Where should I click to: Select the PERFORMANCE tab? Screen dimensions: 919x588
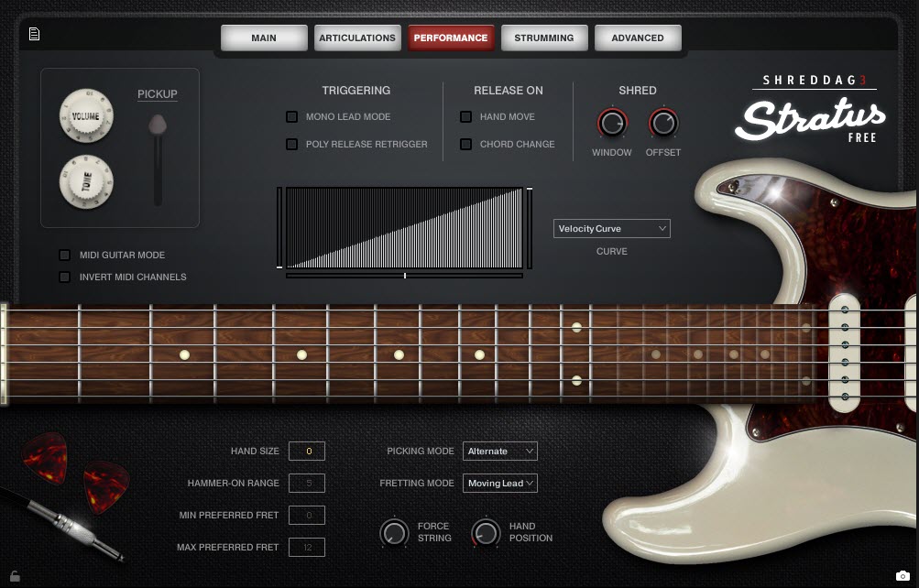click(x=451, y=38)
